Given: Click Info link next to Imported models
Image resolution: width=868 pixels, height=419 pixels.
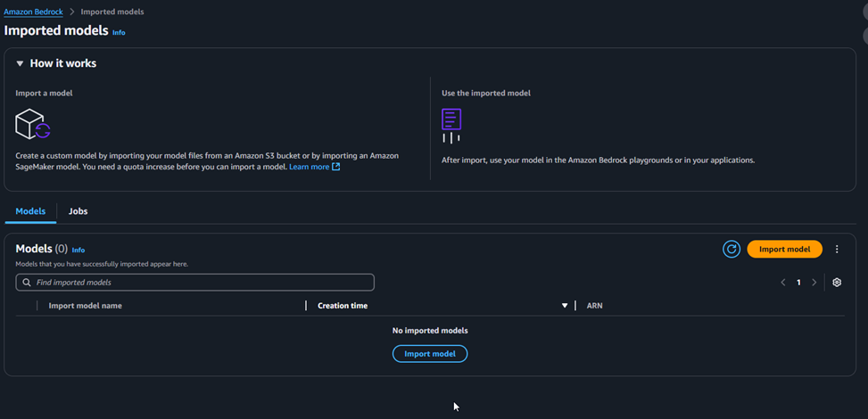Looking at the screenshot, I should pos(119,33).
